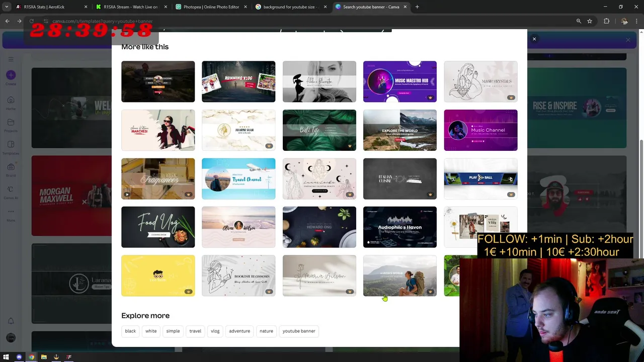Switch to the R1SXA Stream tab
This screenshot has width=644, height=362.
[131, 7]
